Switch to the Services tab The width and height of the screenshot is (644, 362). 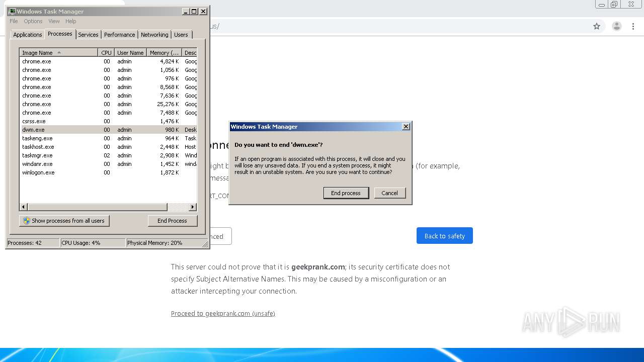tap(88, 35)
